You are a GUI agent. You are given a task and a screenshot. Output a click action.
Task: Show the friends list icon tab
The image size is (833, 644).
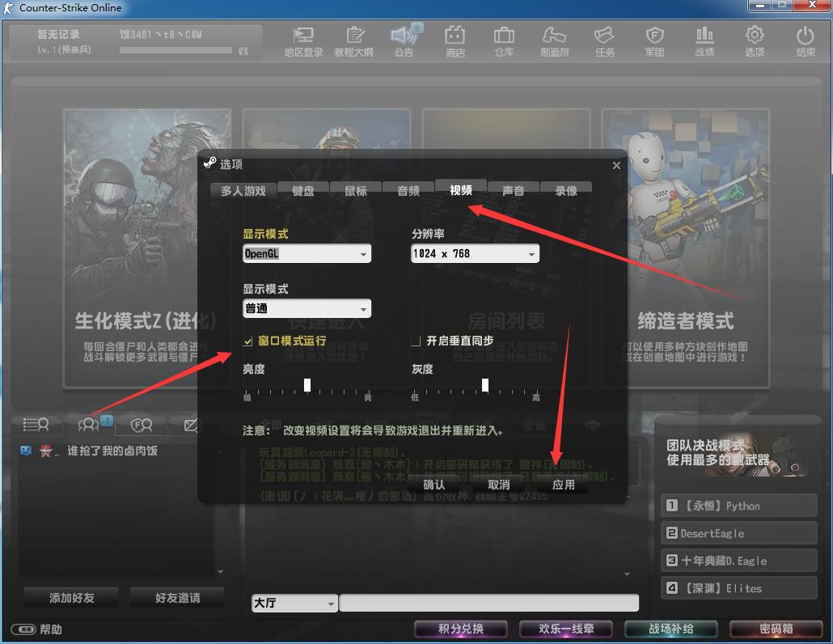point(89,425)
